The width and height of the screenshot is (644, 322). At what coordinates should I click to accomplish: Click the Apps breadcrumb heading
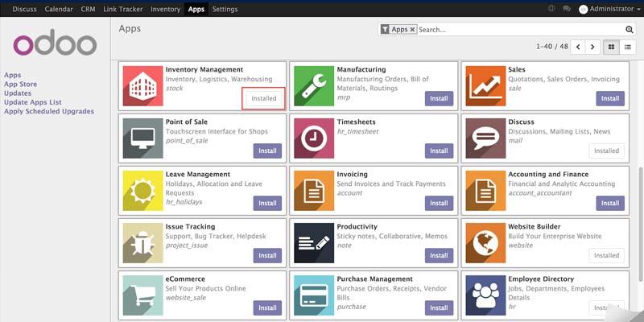tap(130, 29)
